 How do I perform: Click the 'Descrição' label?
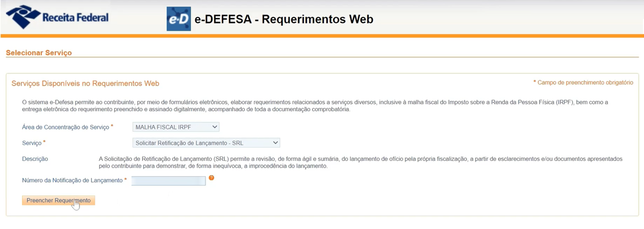tap(35, 159)
